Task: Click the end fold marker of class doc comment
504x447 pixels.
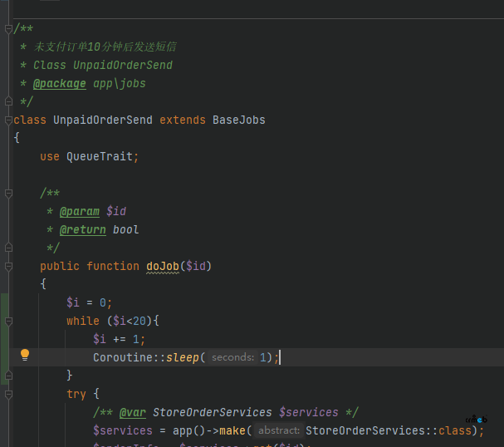Action: pos(8,101)
